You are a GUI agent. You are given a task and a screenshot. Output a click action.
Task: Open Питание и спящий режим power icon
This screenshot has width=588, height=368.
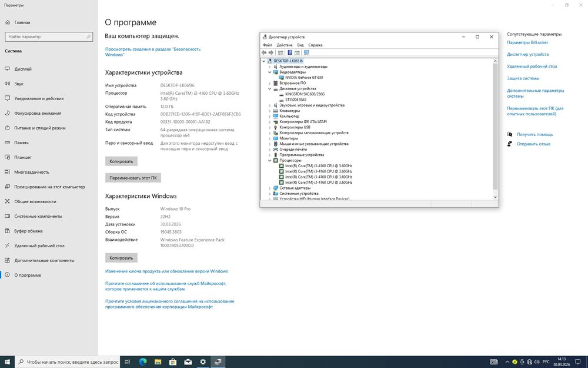(7, 128)
